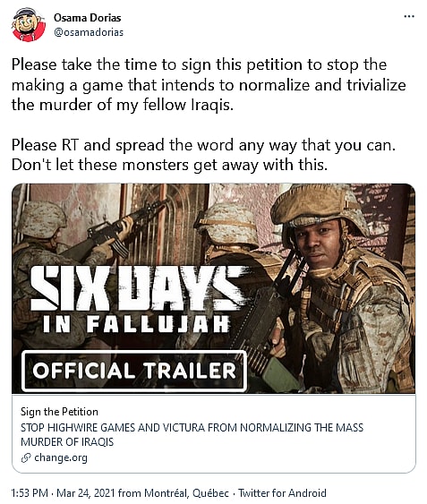Click the tweet text about signing the petition
Screen dimensions: 427x504
point(209,84)
